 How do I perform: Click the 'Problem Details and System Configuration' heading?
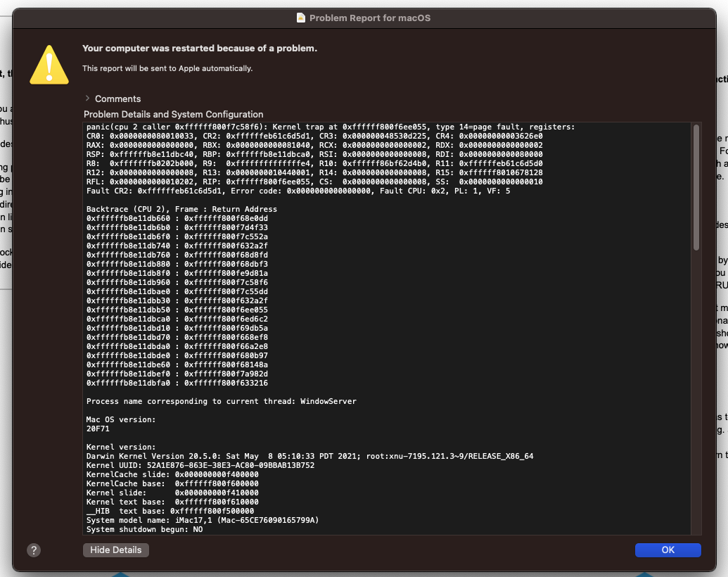173,114
